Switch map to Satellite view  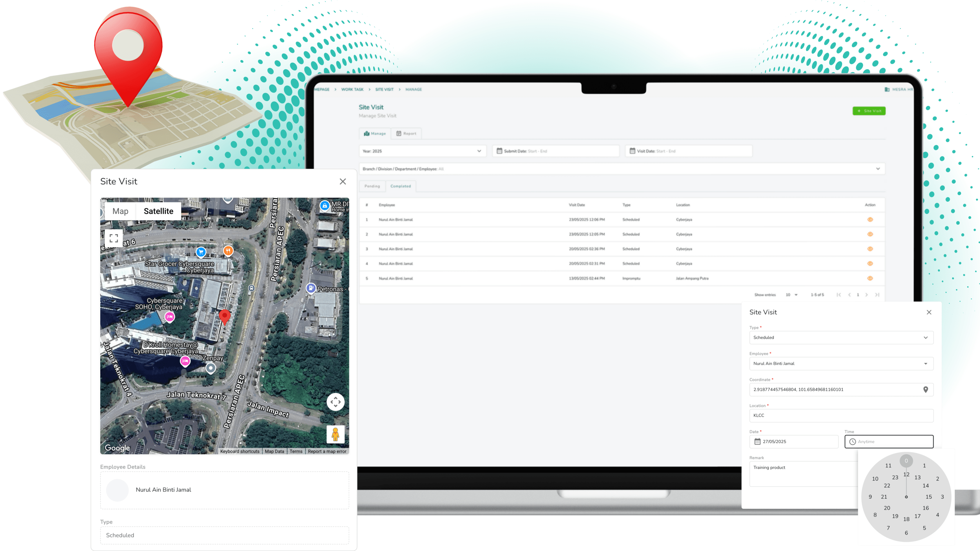click(158, 211)
